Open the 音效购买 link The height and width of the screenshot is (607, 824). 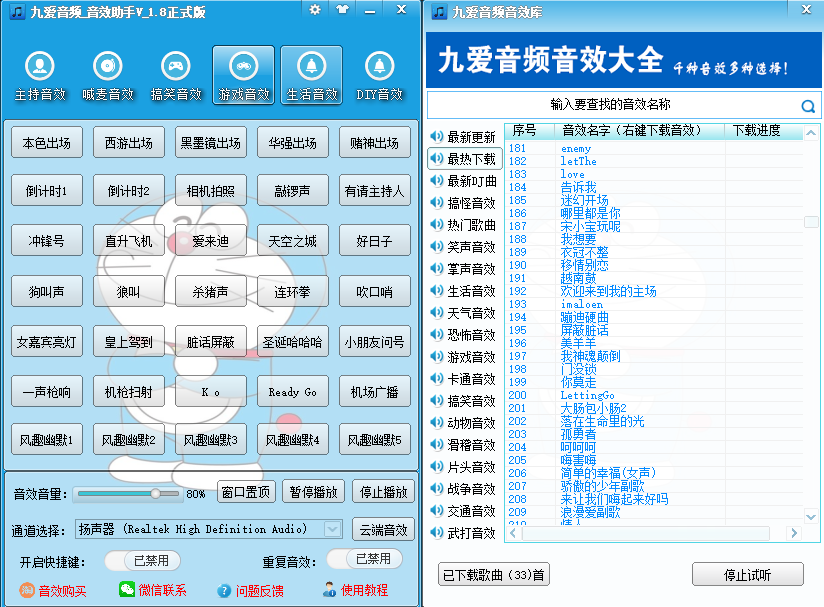62,591
